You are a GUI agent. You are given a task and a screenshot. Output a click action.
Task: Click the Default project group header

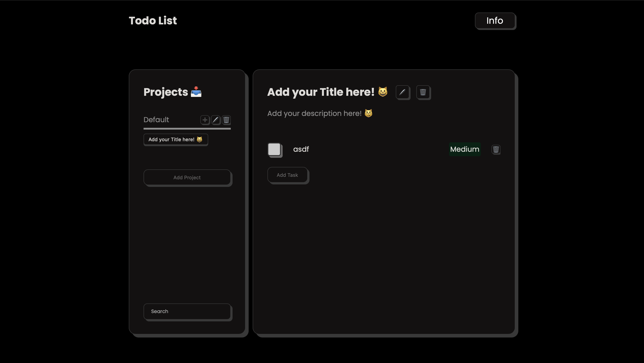click(156, 120)
